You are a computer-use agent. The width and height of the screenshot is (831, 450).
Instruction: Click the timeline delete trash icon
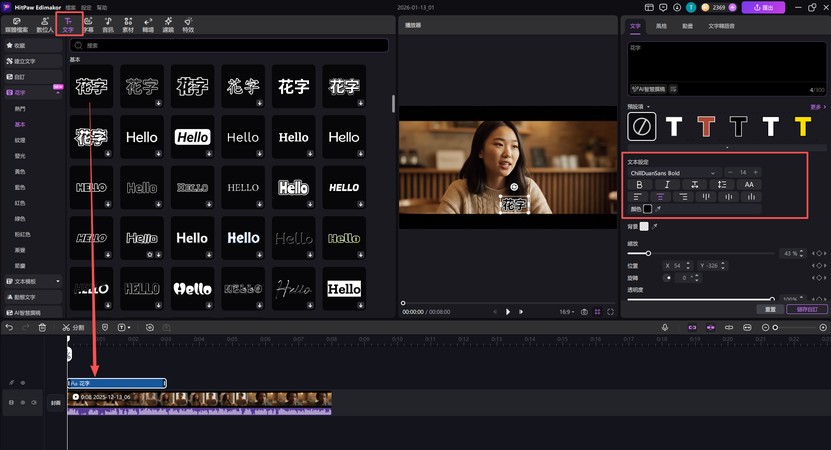coord(41,327)
